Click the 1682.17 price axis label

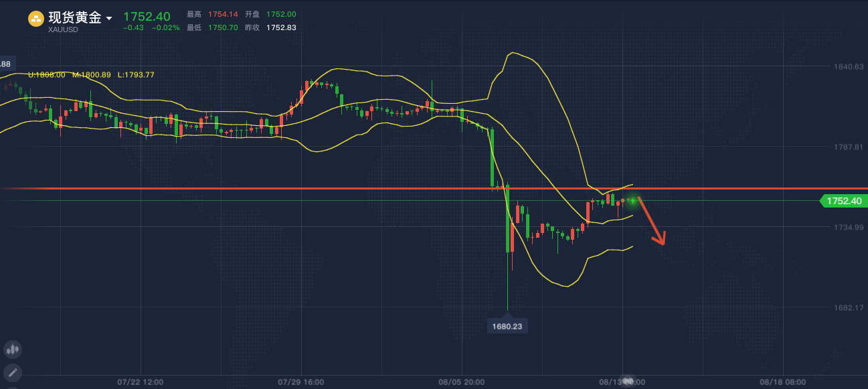click(849, 308)
